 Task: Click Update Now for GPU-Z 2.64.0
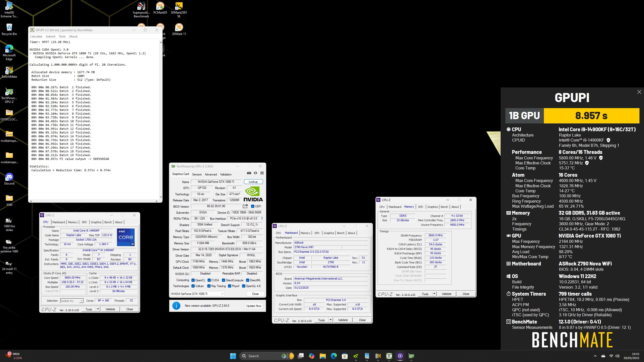[254, 306]
